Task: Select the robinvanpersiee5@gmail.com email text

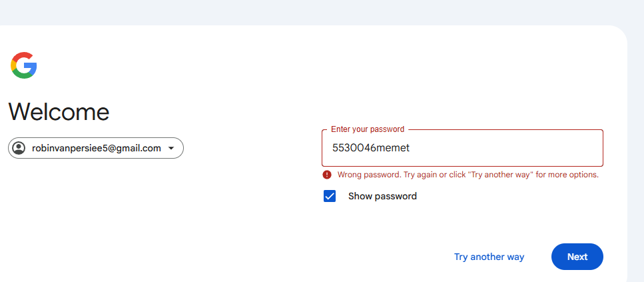Action: (x=97, y=149)
